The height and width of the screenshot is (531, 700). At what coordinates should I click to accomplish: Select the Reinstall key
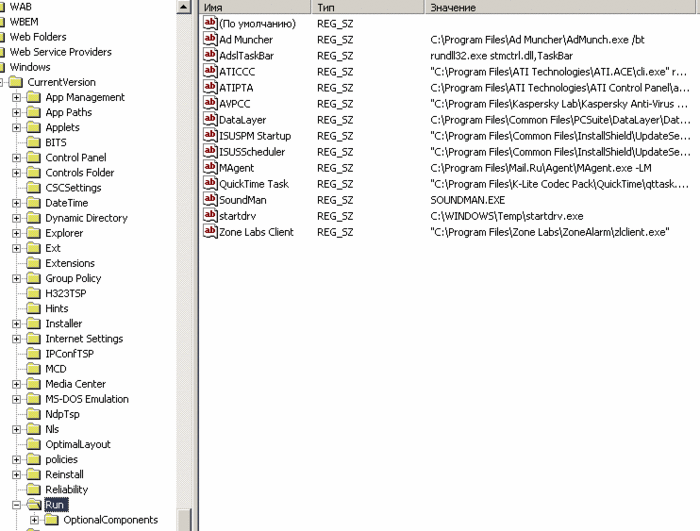[64, 474]
